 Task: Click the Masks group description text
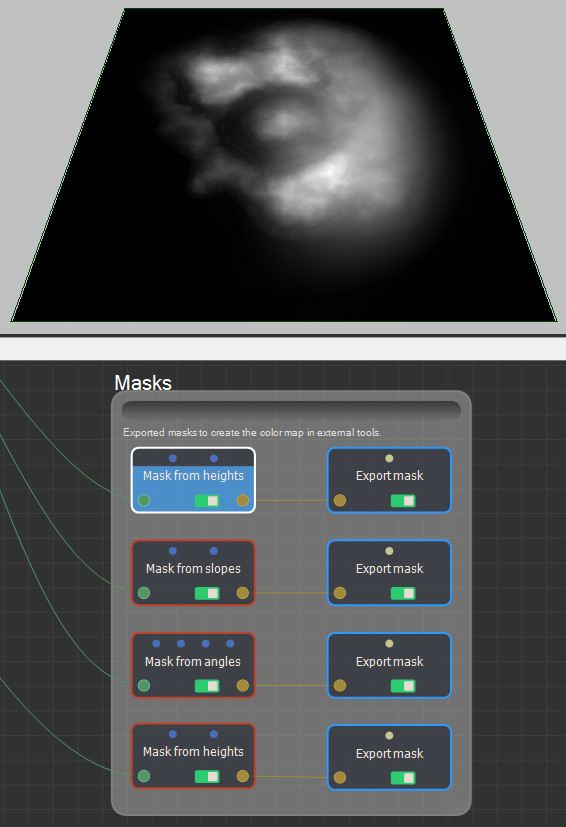point(252,432)
